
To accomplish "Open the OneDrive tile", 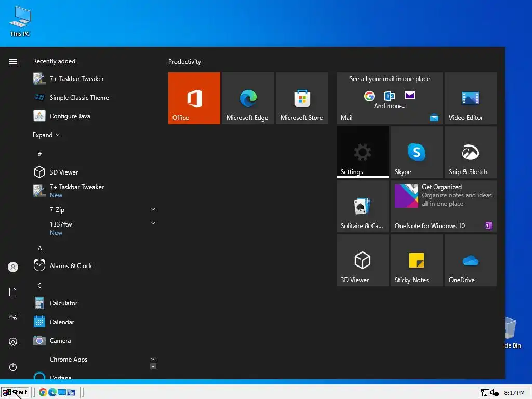I will pyautogui.click(x=471, y=260).
